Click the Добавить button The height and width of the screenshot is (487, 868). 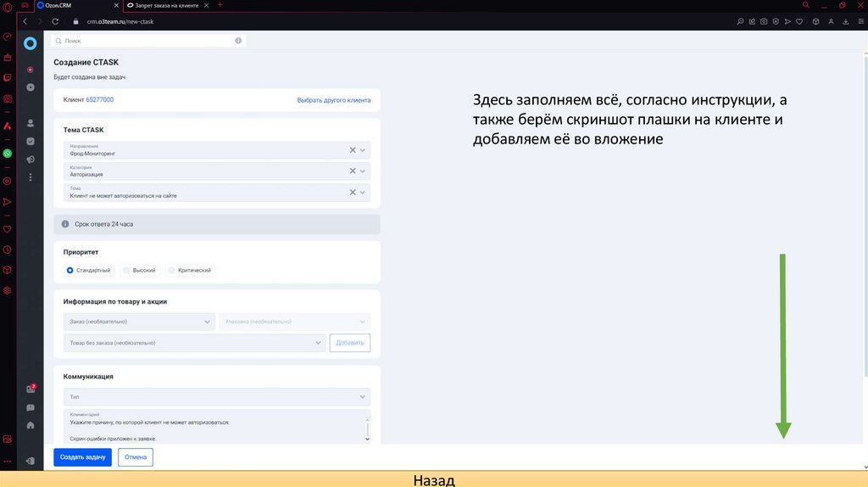click(350, 343)
